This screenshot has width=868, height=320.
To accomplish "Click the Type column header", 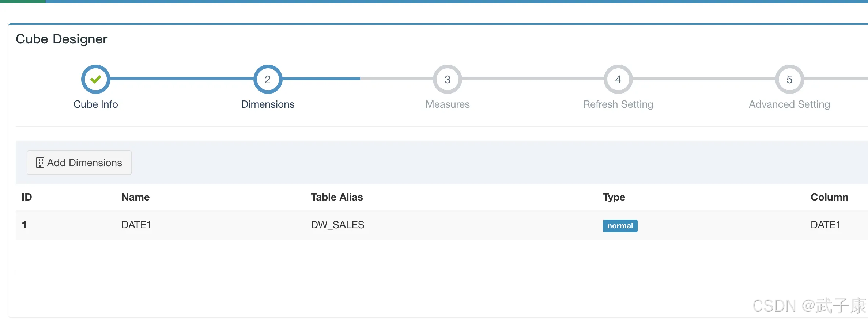I will [614, 197].
